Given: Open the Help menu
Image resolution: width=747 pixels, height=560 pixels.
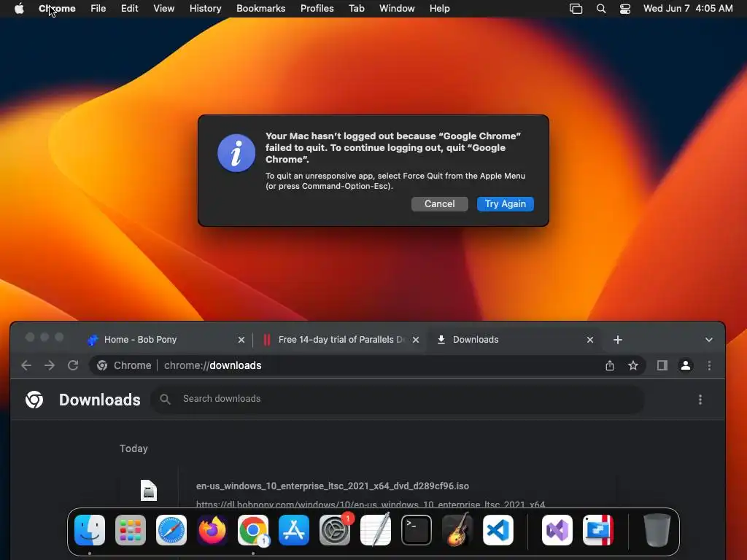Looking at the screenshot, I should coord(439,9).
